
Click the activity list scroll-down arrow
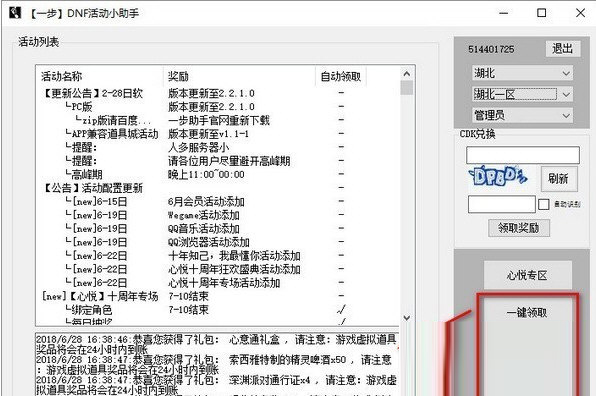407,318
